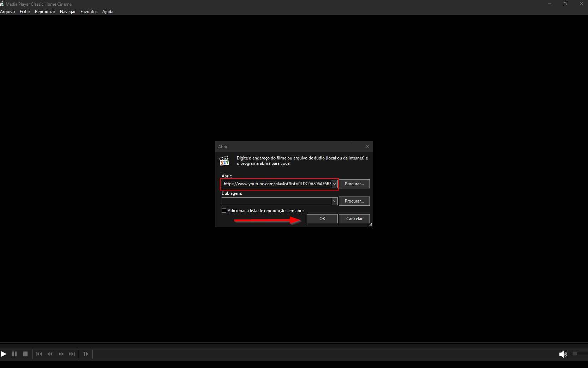Open the Reproduzir menu
Image resolution: width=588 pixels, height=368 pixels.
coord(45,11)
